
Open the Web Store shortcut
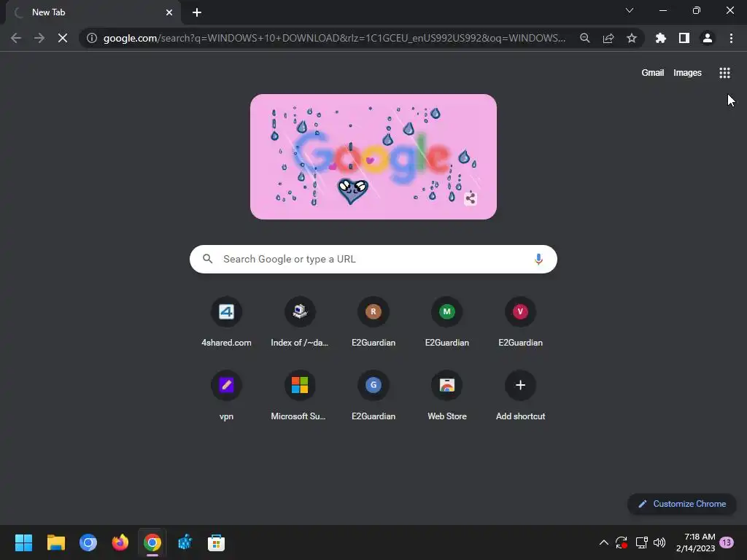[x=447, y=395]
